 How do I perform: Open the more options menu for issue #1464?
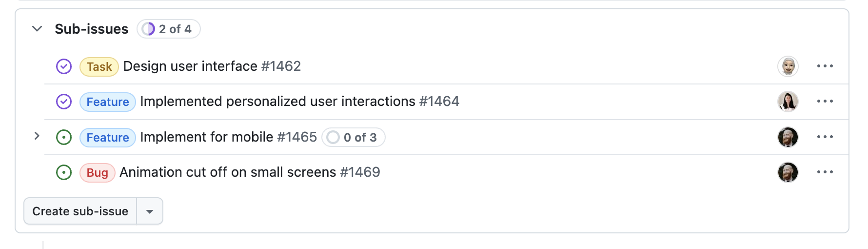[825, 102]
